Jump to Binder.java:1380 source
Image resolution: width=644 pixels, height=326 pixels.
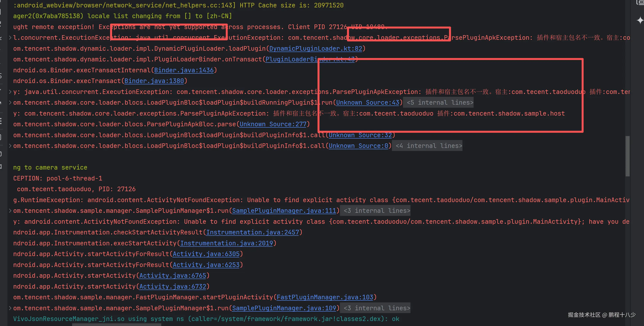pos(154,81)
